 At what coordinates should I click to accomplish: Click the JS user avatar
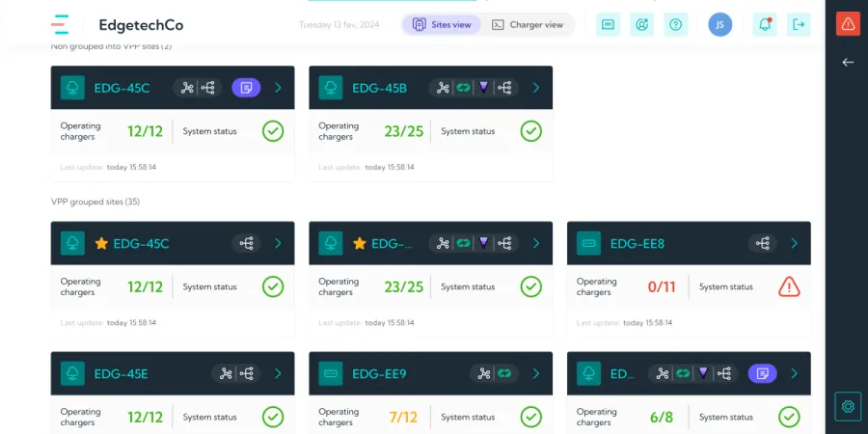[x=719, y=24]
